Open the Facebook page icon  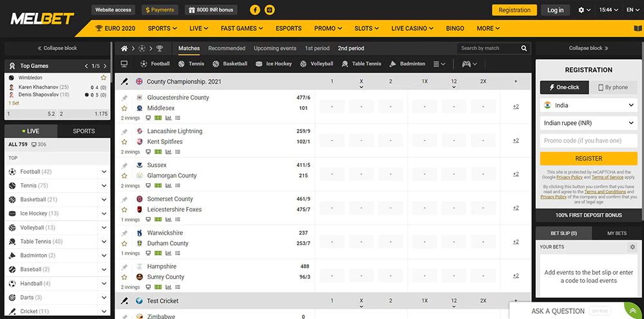[255, 10]
